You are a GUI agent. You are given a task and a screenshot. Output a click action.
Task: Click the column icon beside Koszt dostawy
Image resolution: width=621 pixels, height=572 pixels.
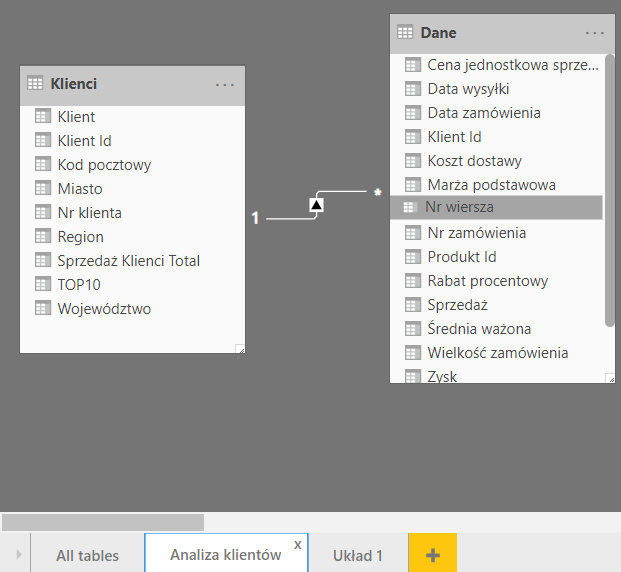412,161
